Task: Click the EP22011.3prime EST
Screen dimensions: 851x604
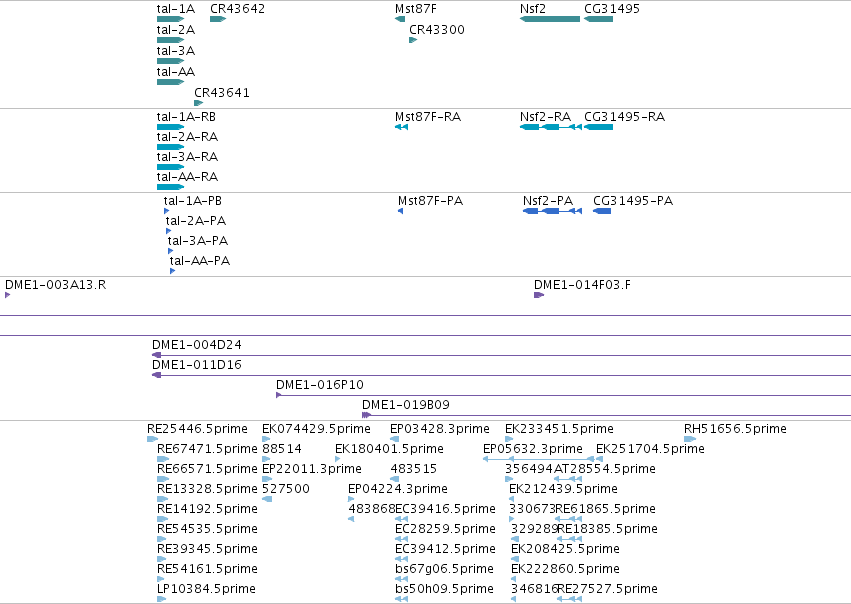Action: (267, 479)
